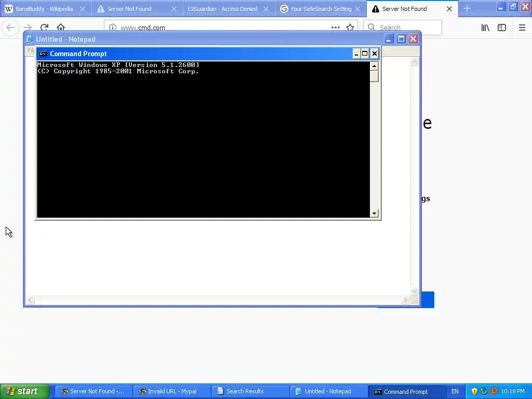The width and height of the screenshot is (532, 399).
Task: Maximize the Untitled - Notepad window
Action: click(x=401, y=39)
